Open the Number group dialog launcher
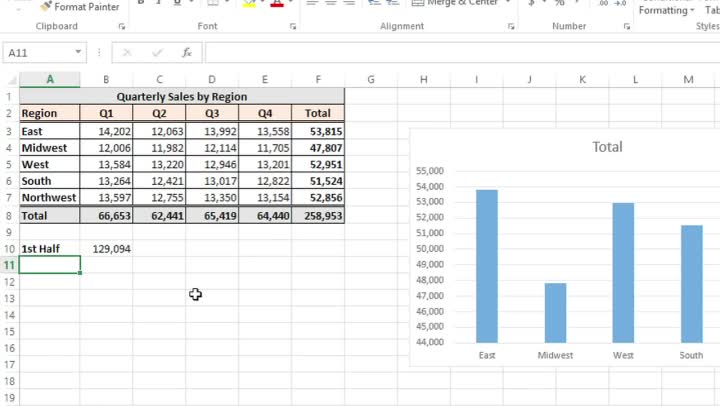 626,27
